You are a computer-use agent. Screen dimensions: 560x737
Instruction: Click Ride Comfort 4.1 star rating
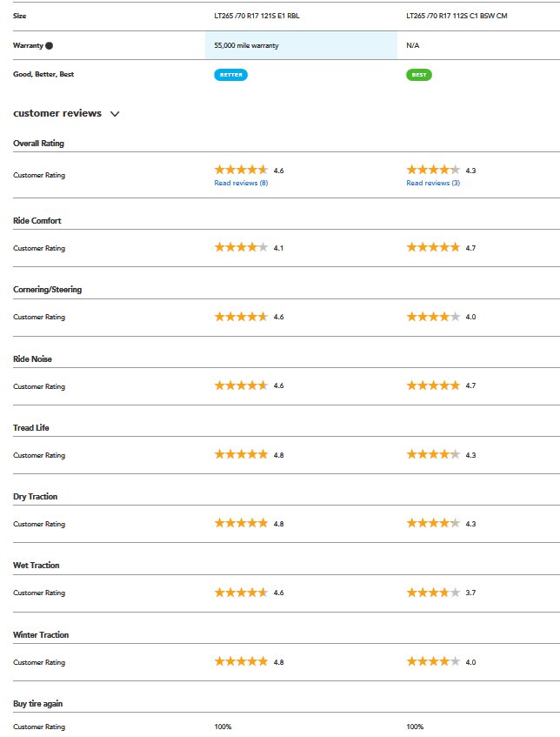click(x=241, y=247)
